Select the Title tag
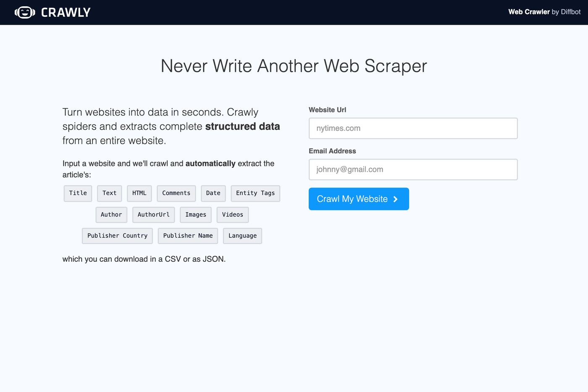588x392 pixels. [x=78, y=193]
